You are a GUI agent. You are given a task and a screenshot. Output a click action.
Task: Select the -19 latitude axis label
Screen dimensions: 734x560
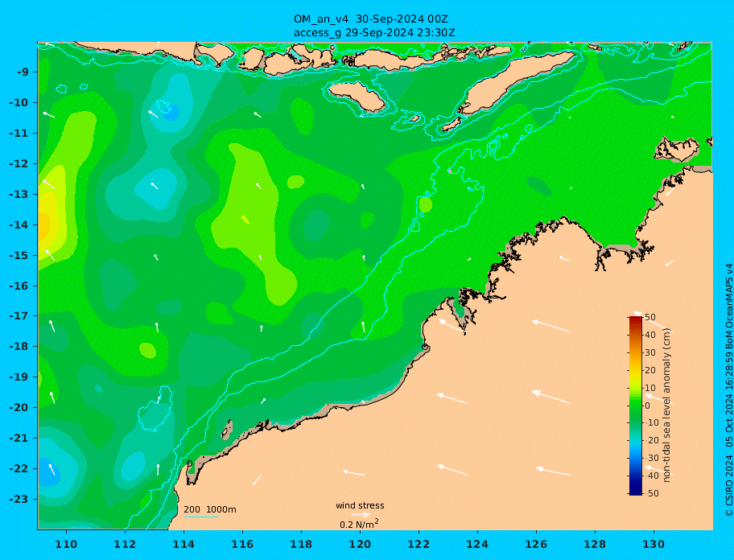[19, 377]
